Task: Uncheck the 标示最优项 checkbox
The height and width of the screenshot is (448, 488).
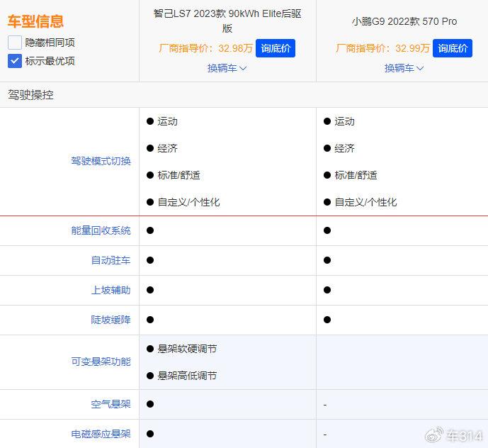Action: pos(15,61)
